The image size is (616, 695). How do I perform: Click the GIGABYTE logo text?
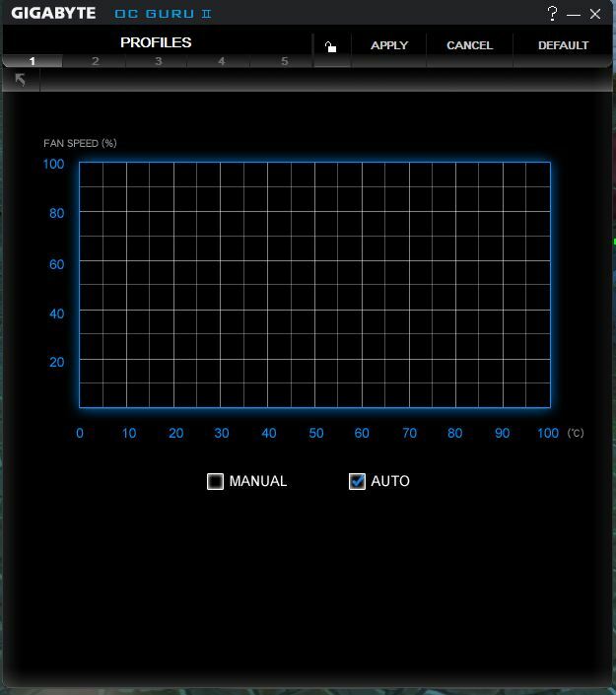[x=53, y=13]
